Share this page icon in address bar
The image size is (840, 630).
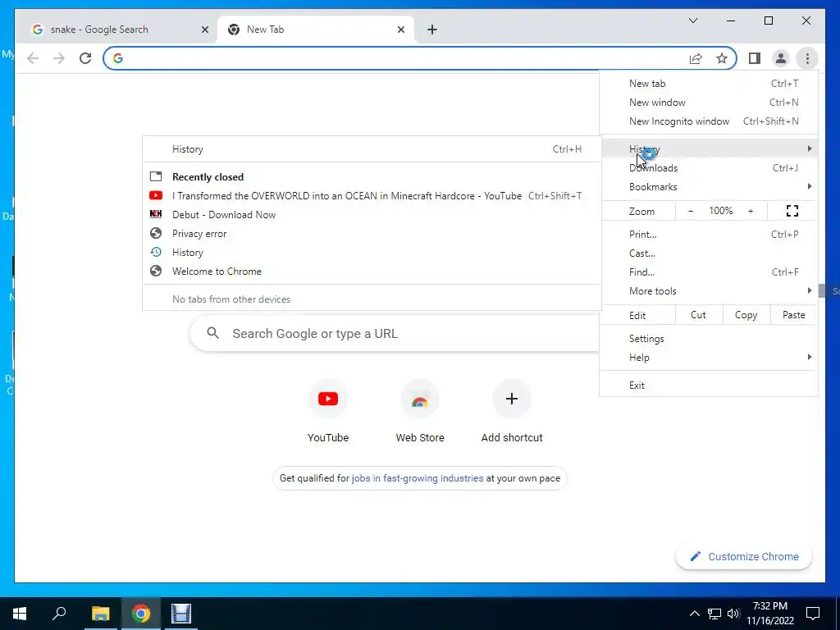696,58
